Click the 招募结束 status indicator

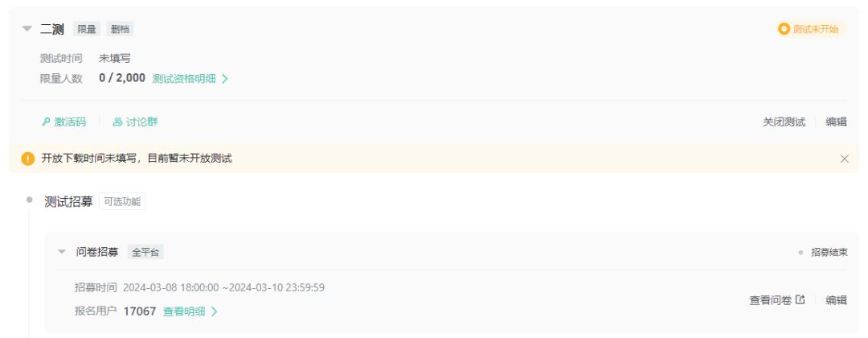[823, 253]
